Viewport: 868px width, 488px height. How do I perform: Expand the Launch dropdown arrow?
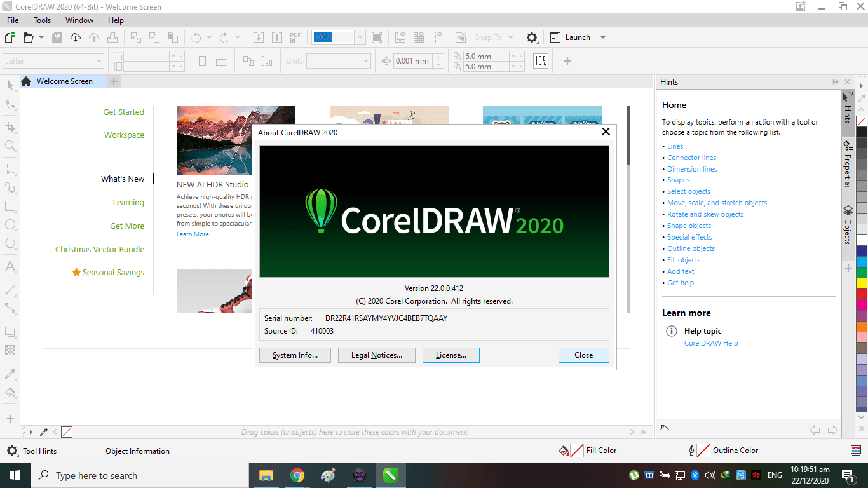(x=603, y=37)
